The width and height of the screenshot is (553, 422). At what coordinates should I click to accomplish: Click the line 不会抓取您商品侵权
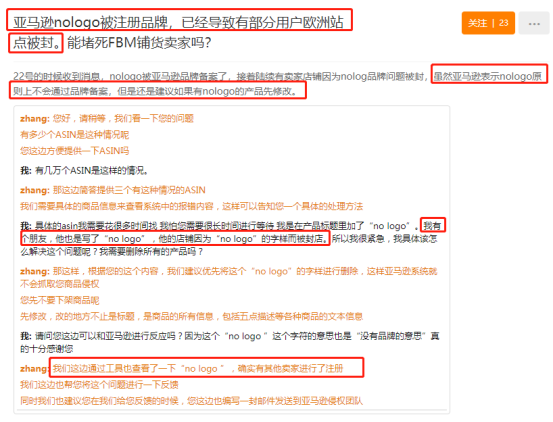pos(60,284)
